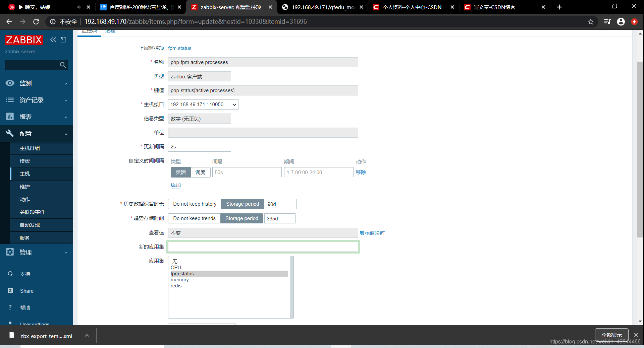Expand the 监测 menu section

pos(66,84)
